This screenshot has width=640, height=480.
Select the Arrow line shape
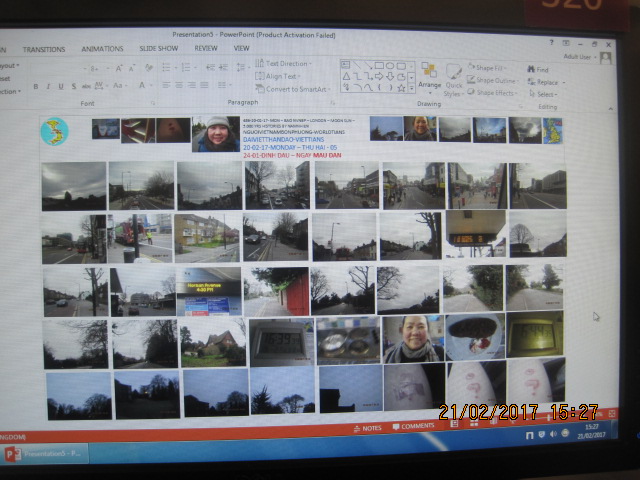click(x=368, y=65)
